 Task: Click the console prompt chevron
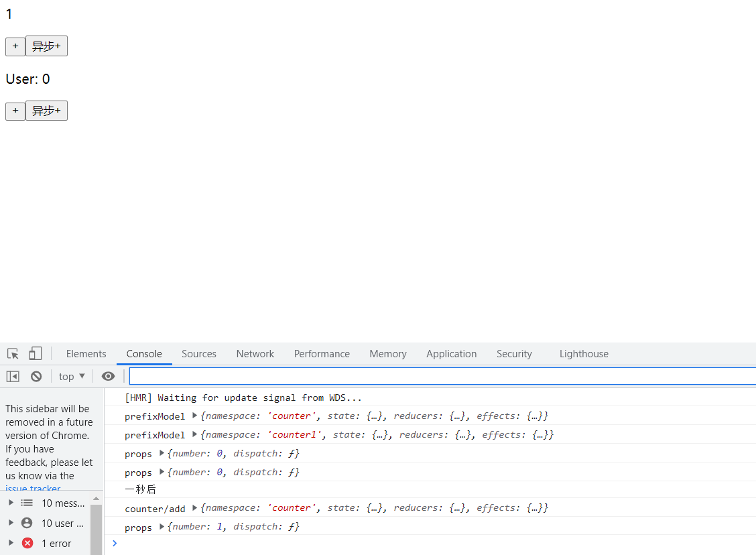point(114,544)
